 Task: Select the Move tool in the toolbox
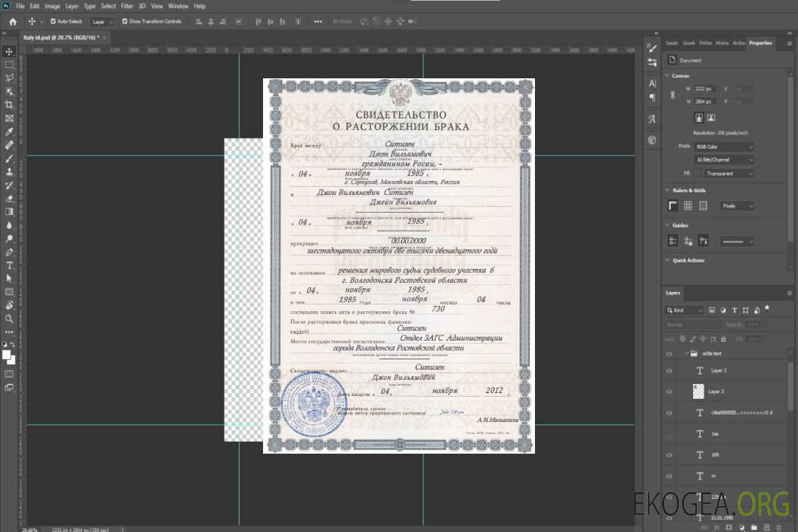(9, 52)
